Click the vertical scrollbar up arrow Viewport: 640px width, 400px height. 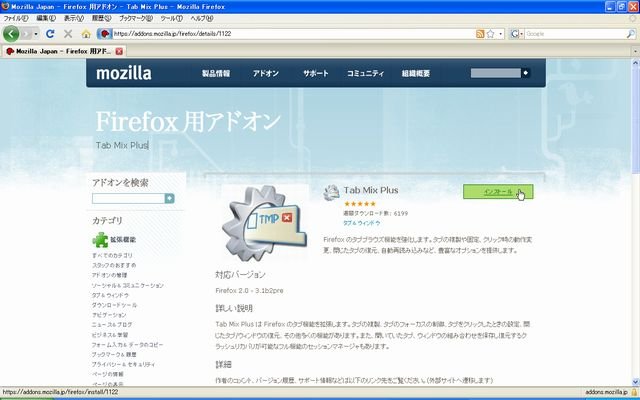tap(636, 63)
